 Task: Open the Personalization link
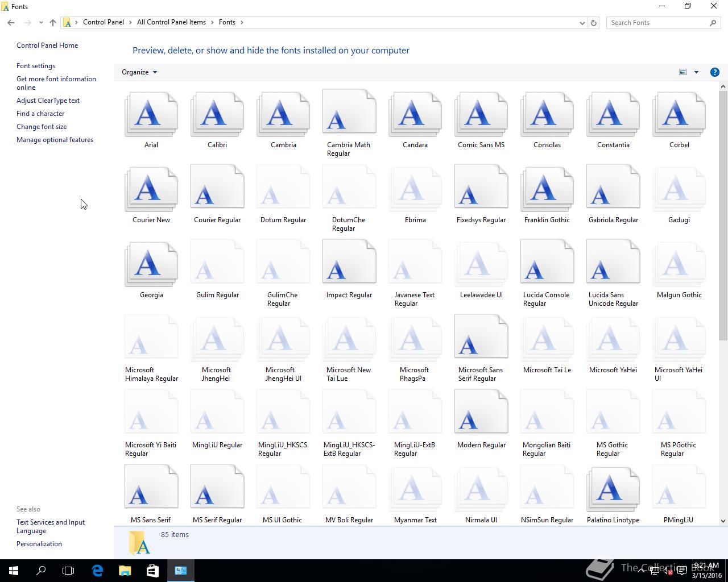pyautogui.click(x=39, y=544)
